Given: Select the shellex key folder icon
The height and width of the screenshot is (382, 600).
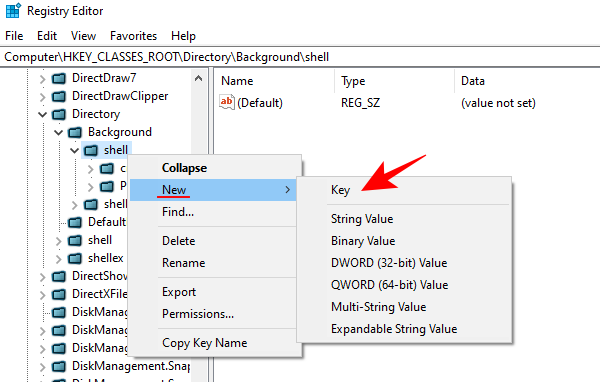Looking at the screenshot, I should pyautogui.click(x=75, y=259).
